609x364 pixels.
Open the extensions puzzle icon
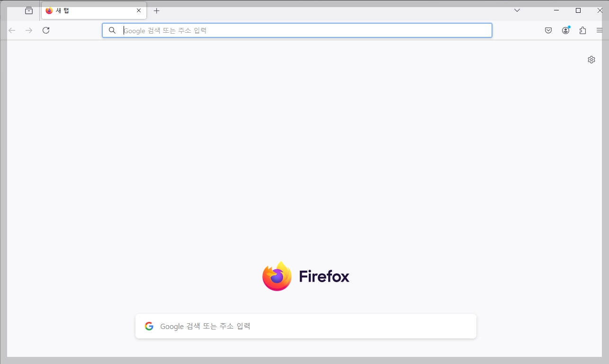pyautogui.click(x=583, y=30)
